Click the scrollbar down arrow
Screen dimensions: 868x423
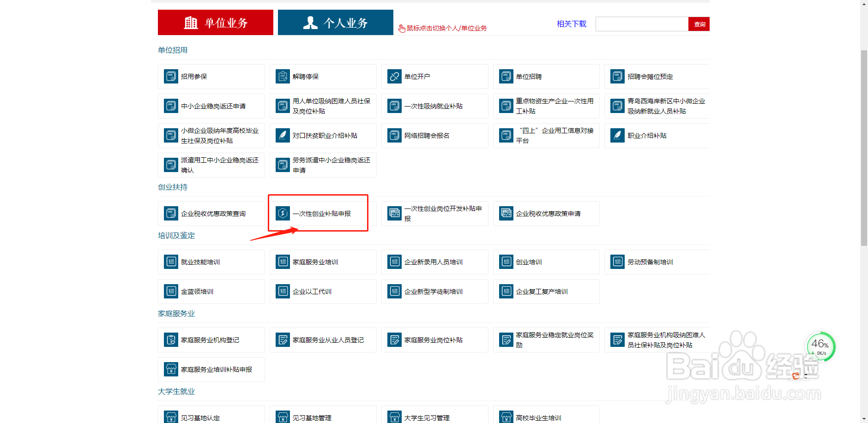[x=864, y=419]
